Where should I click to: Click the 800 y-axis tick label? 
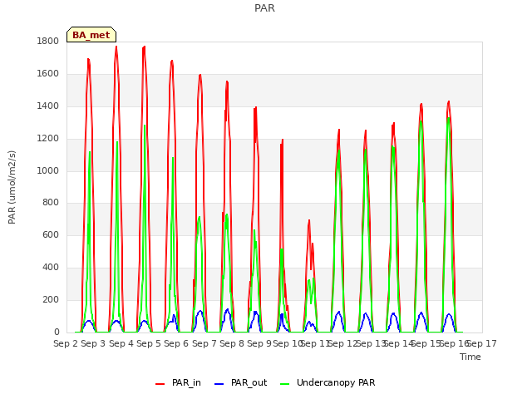tap(51, 203)
